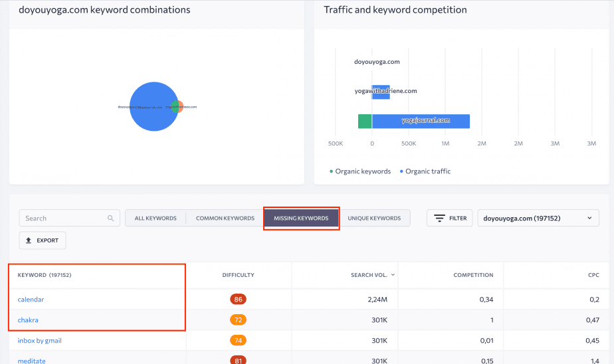Open the calendar keyword link
The width and height of the screenshot is (614, 364).
click(31, 300)
